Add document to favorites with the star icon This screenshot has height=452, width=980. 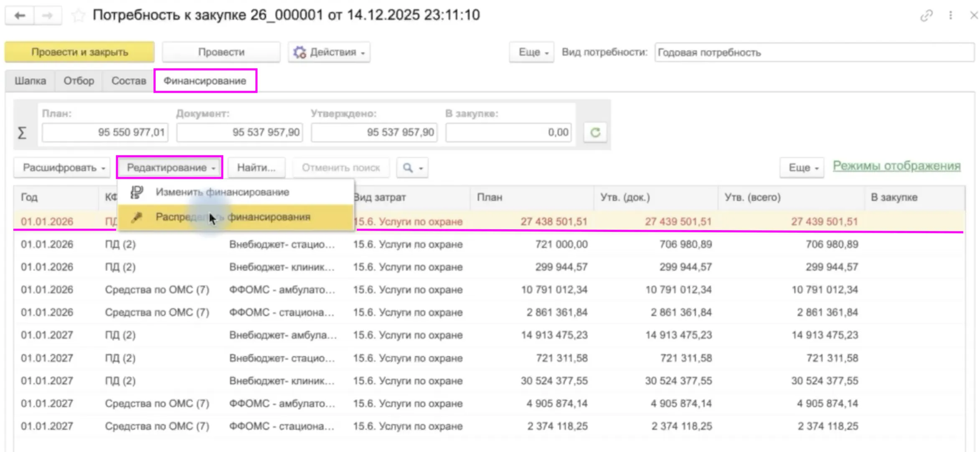pos(78,16)
